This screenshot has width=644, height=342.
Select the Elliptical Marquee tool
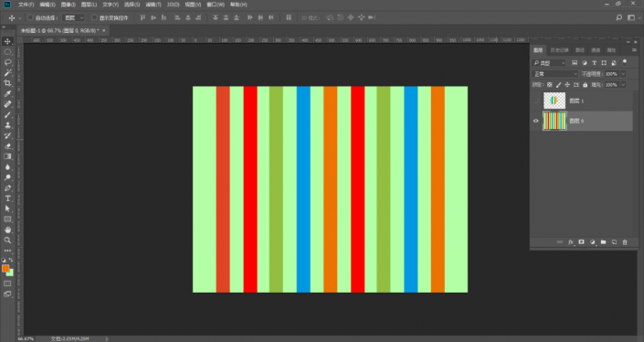[x=7, y=52]
